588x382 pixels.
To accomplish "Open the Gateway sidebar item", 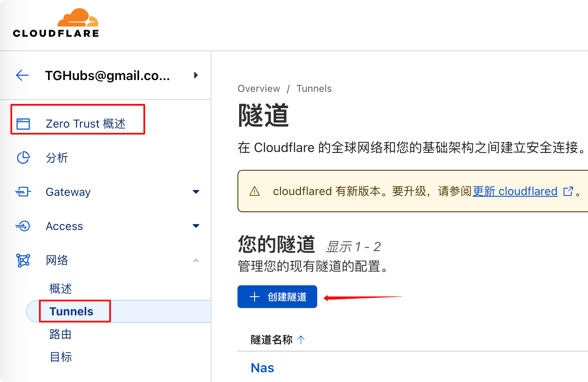I will 68,192.
